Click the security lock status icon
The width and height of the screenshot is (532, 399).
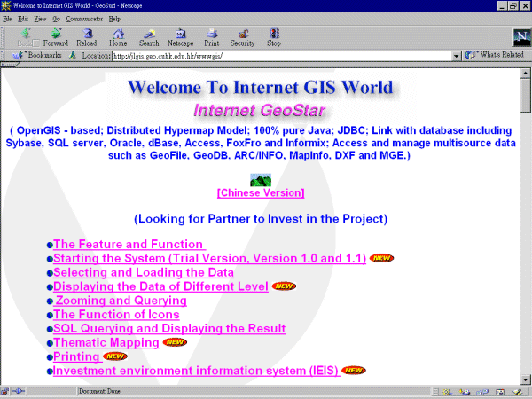(x=6, y=392)
